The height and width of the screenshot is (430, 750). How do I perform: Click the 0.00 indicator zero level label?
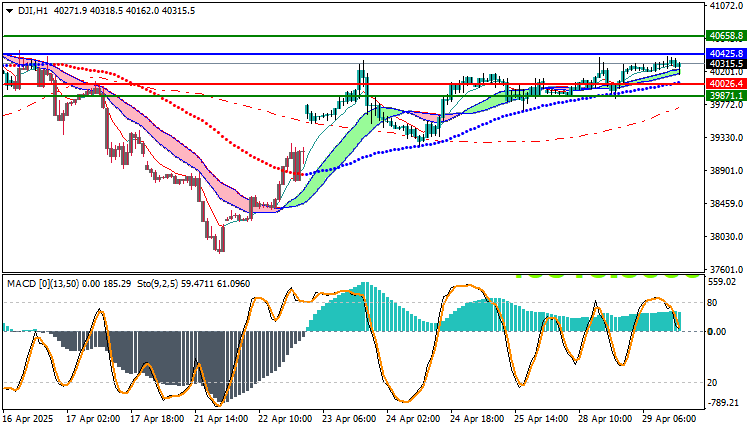(x=717, y=331)
